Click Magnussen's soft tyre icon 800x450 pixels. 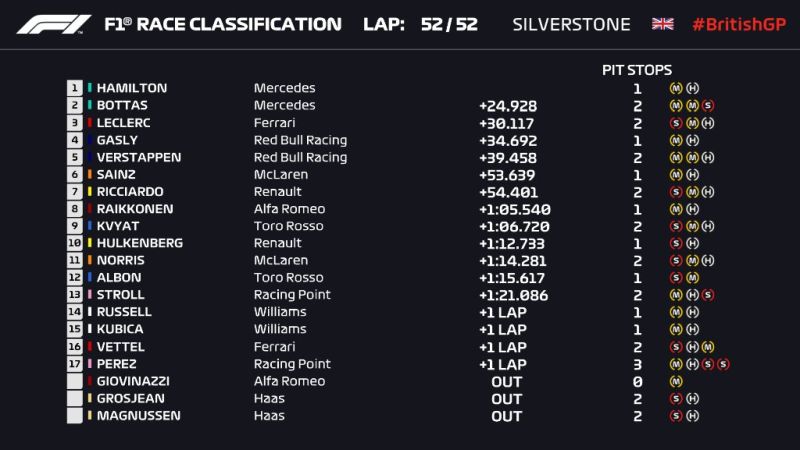tap(677, 415)
